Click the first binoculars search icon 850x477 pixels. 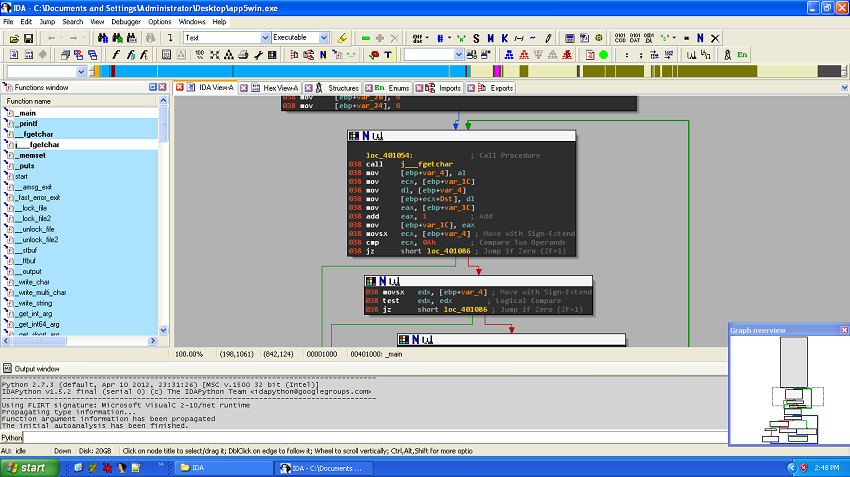click(x=102, y=38)
